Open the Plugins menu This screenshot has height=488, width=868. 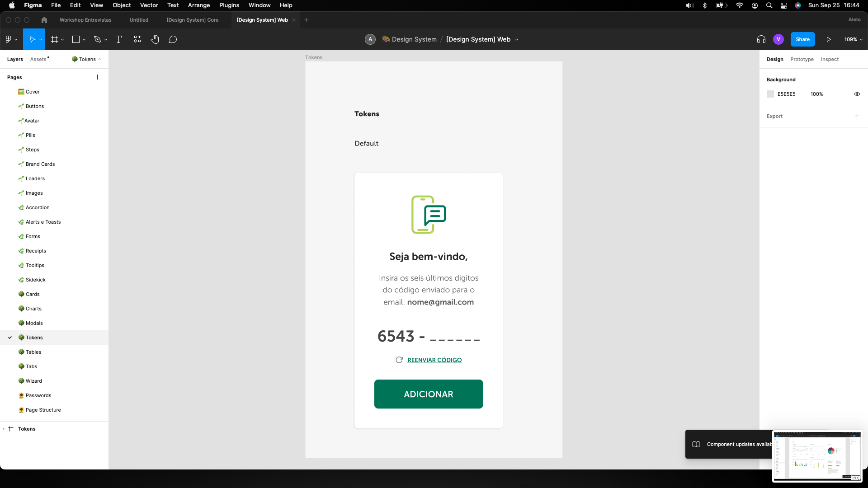pyautogui.click(x=229, y=5)
